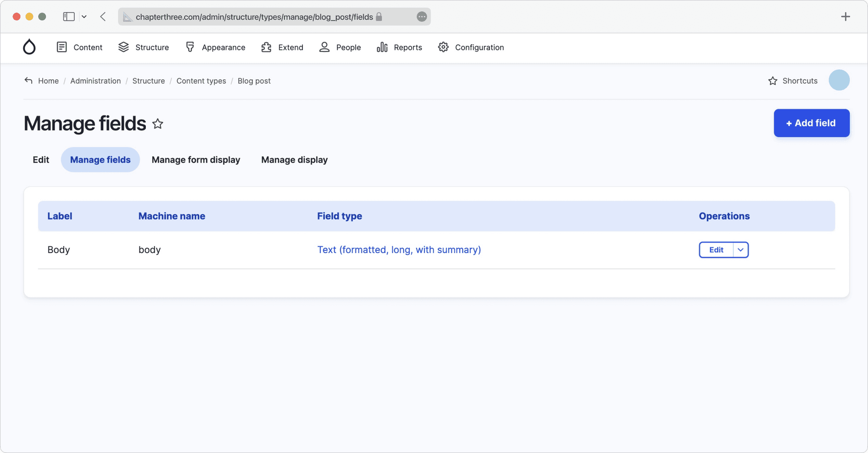Click the lock icon in address bar
The height and width of the screenshot is (453, 868).
pyautogui.click(x=379, y=16)
